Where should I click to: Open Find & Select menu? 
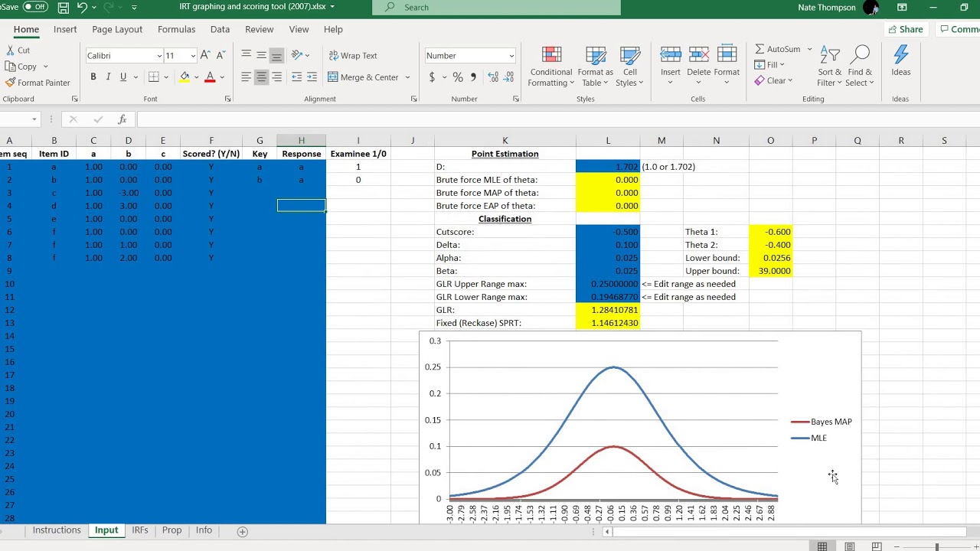tap(860, 67)
